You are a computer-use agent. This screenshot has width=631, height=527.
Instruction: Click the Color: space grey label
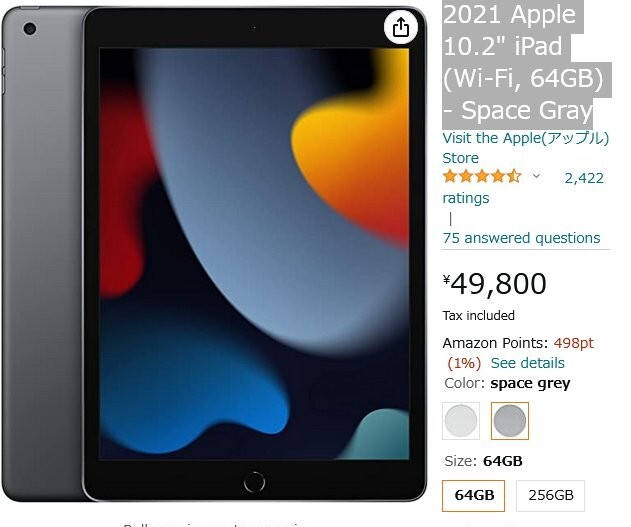[x=507, y=383]
